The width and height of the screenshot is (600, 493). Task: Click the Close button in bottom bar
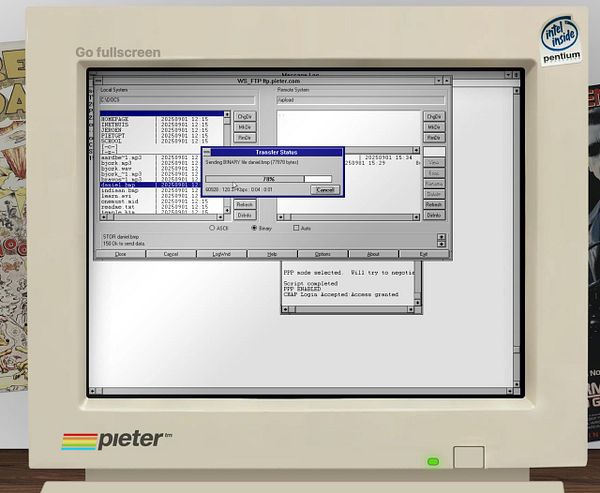tap(121, 254)
